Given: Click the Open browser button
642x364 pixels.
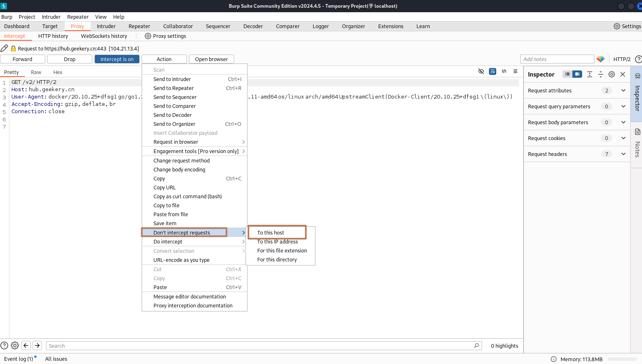Looking at the screenshot, I should click(211, 59).
